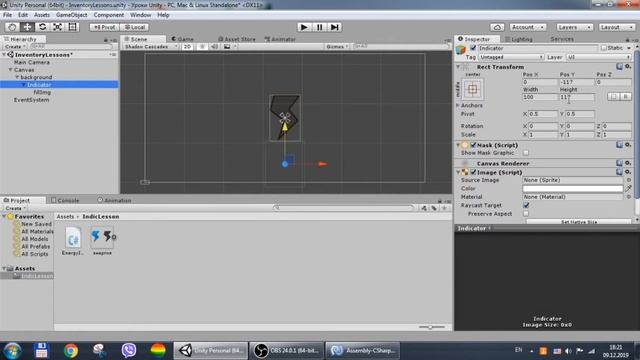
Task: Select the Hand tool in toolbar
Action: (x=12, y=27)
